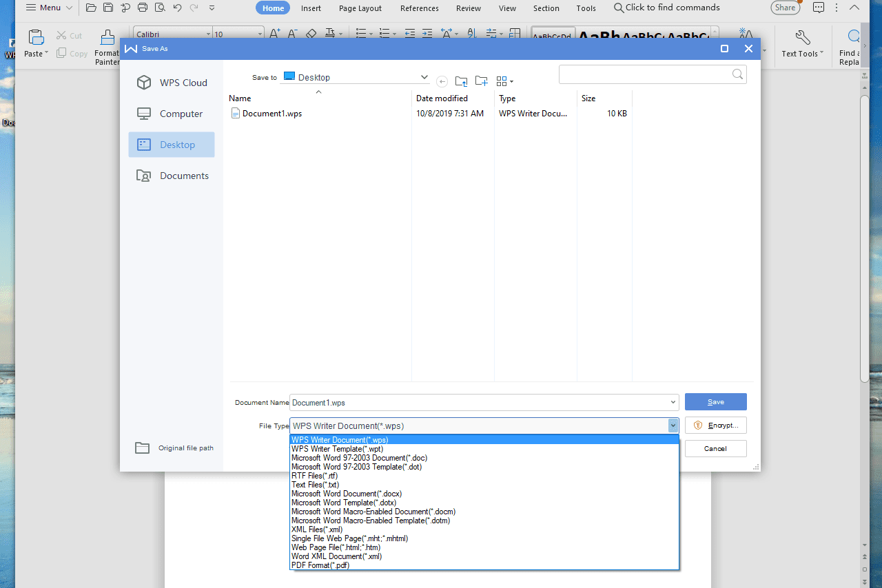Collapse the File Type dropdown arrow
882x588 pixels.
point(673,426)
